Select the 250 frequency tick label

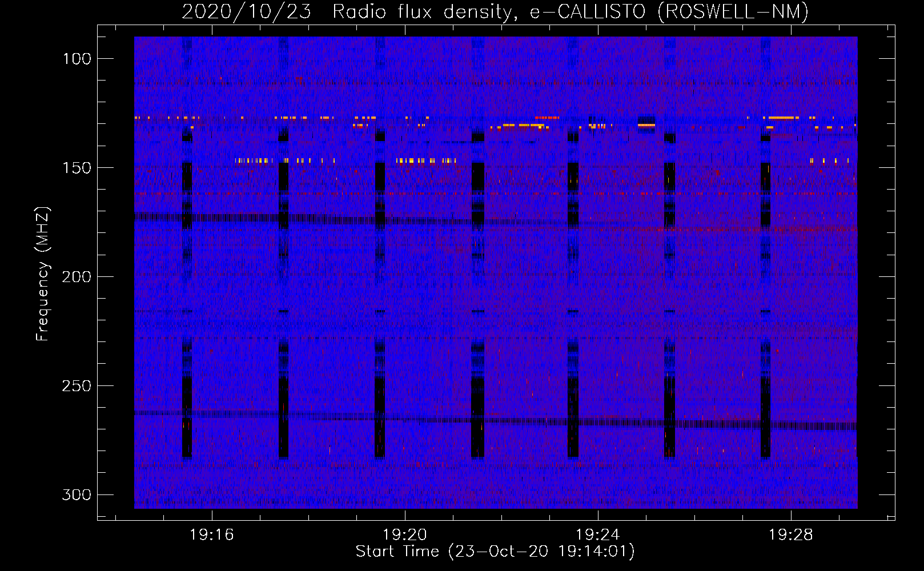77,386
